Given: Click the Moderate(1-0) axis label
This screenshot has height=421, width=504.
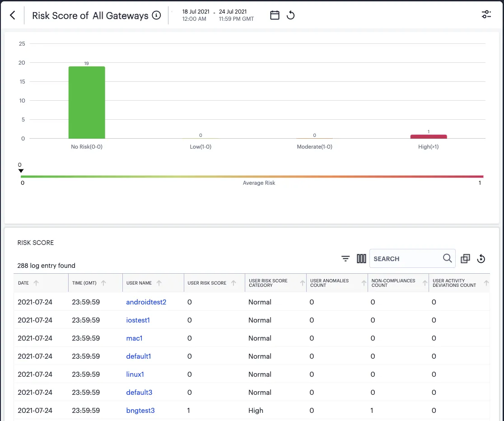Looking at the screenshot, I should tap(314, 147).
